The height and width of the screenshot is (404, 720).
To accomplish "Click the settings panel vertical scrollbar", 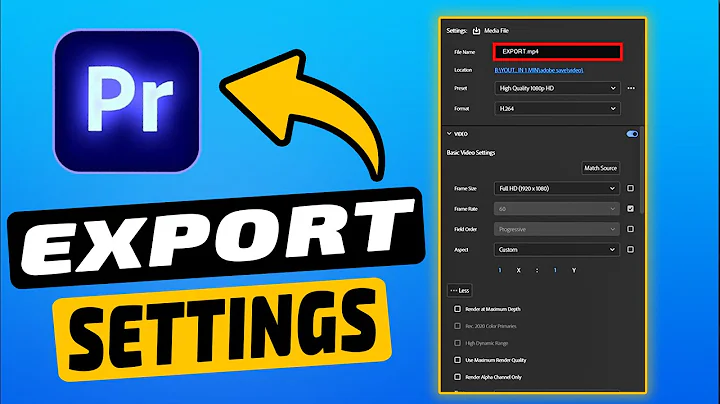I will 641,171.
